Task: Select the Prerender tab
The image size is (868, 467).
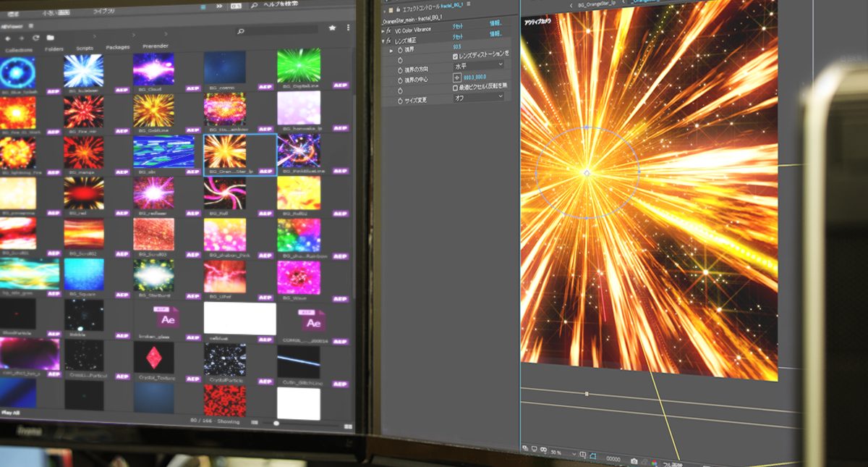Action: tap(156, 47)
